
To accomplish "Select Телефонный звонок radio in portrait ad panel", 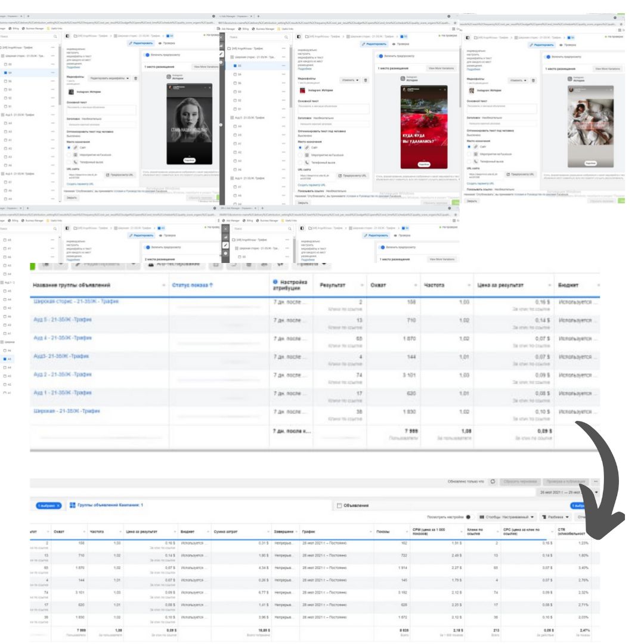I will click(x=69, y=162).
